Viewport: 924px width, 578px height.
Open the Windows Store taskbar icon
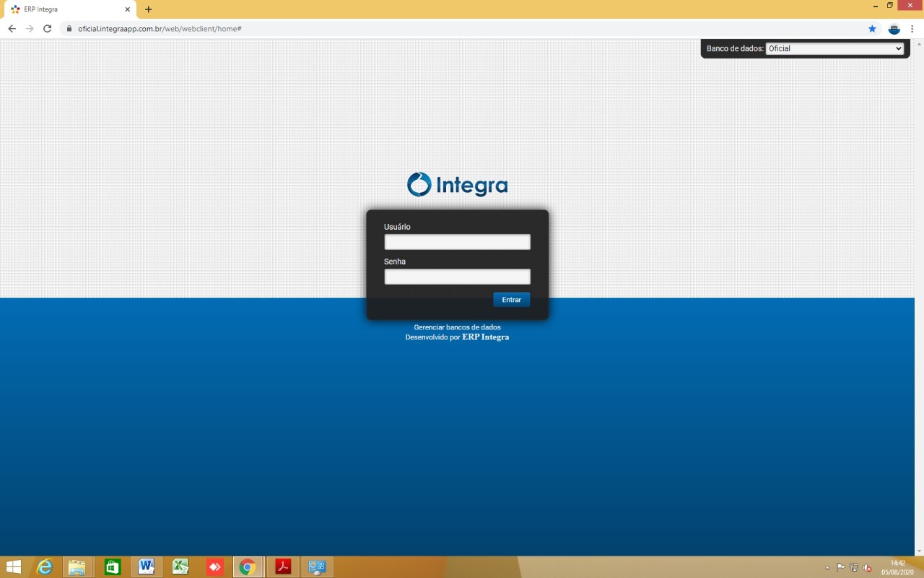pyautogui.click(x=112, y=567)
